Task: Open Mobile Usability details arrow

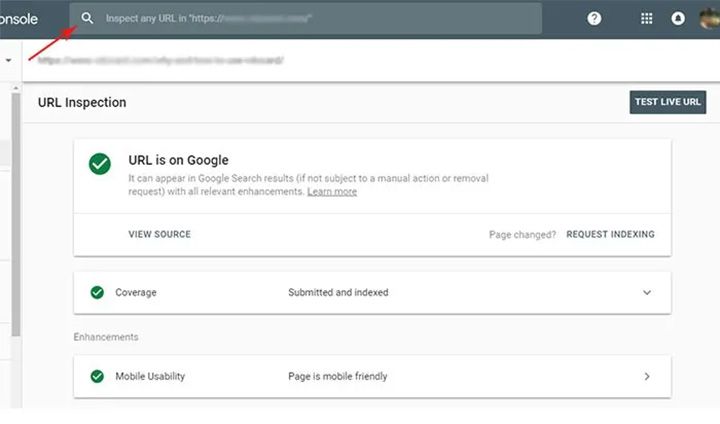Action: coord(647,377)
